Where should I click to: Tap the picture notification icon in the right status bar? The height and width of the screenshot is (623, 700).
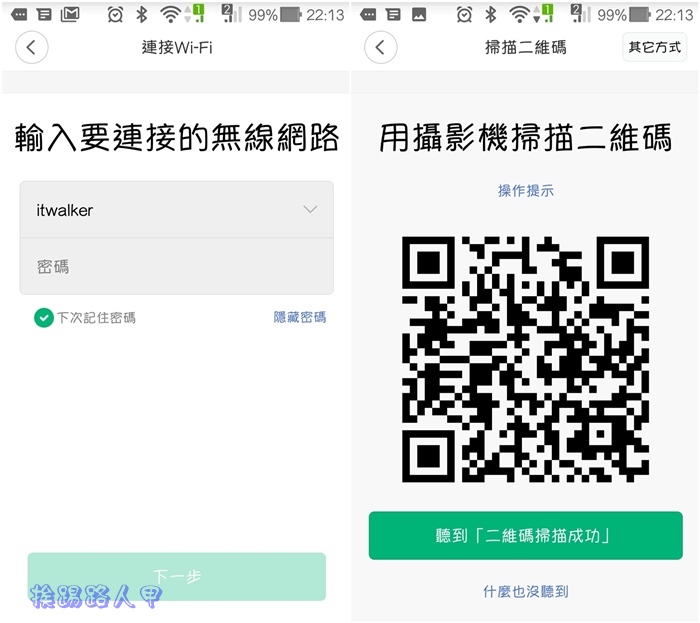(419, 15)
